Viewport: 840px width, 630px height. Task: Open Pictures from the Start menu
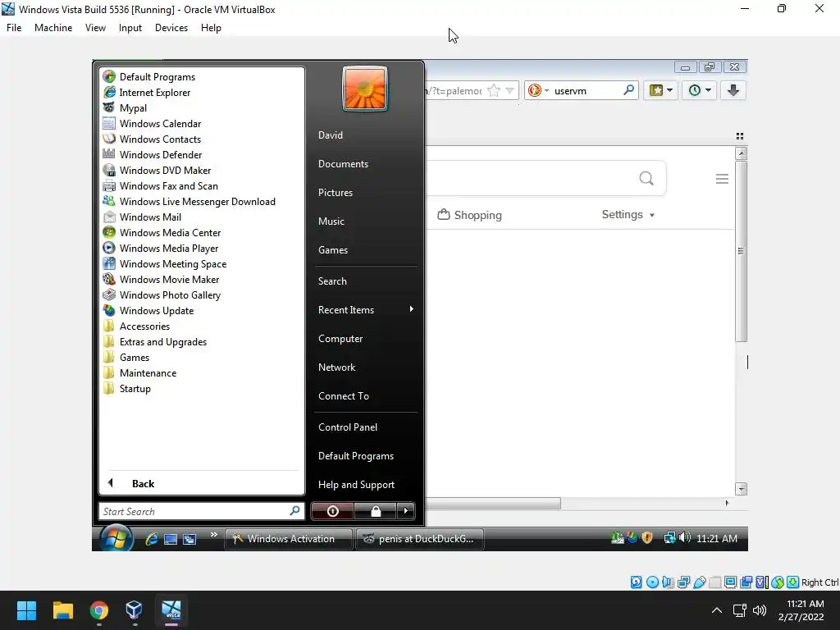tap(336, 192)
